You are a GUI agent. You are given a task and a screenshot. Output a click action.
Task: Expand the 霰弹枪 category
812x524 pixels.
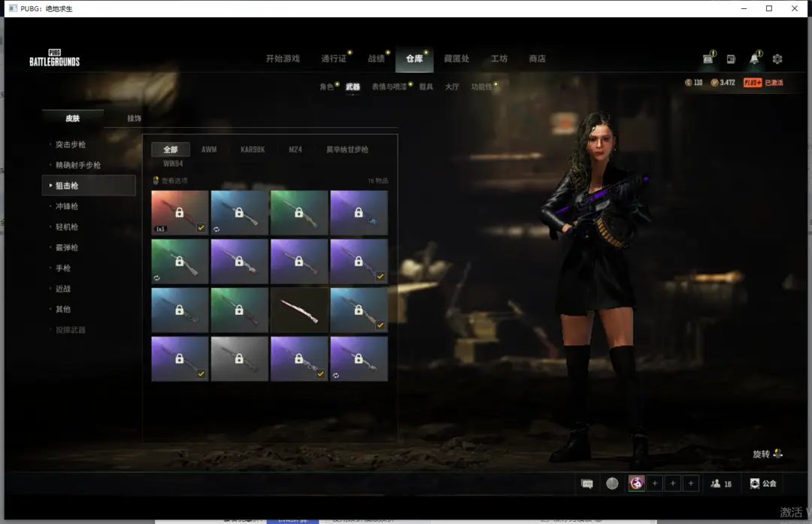click(67, 247)
